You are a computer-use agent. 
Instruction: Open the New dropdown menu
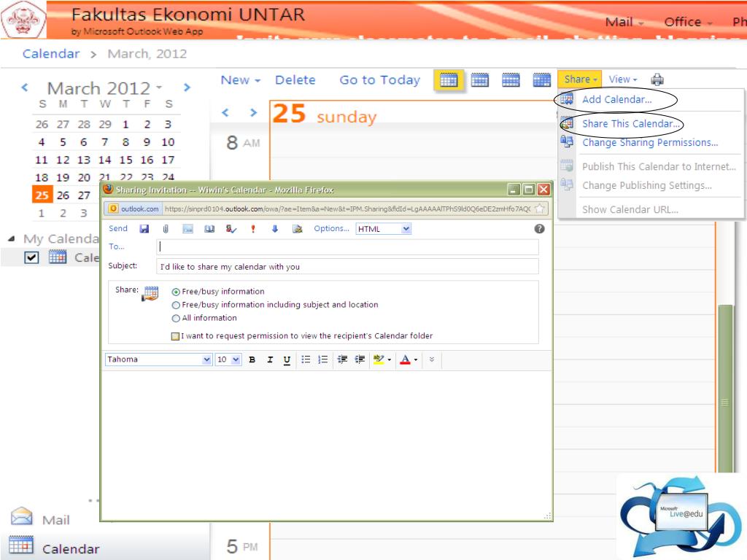(x=241, y=80)
